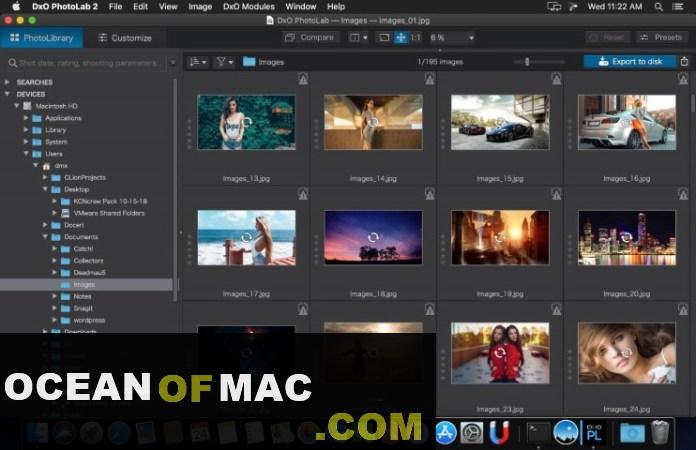This screenshot has height=450, width=696.
Task: Click the Reset button
Action: point(608,38)
